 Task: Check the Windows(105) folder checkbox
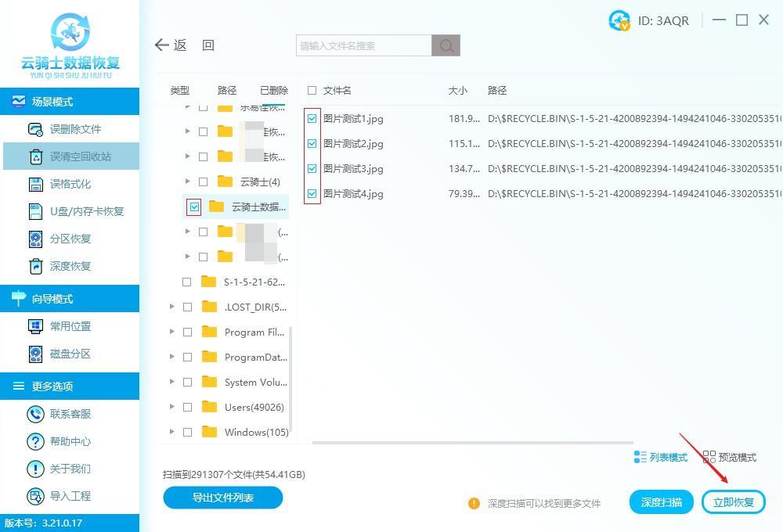click(x=188, y=432)
